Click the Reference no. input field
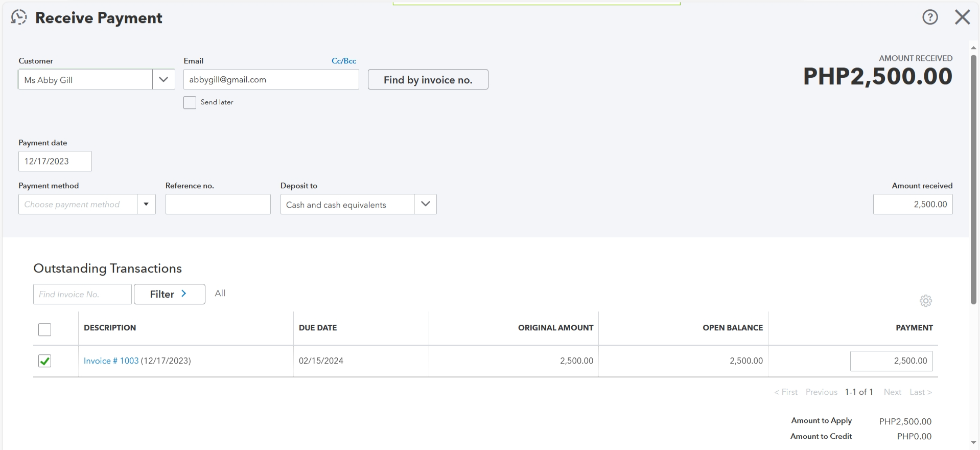980x450 pixels. pyautogui.click(x=218, y=204)
